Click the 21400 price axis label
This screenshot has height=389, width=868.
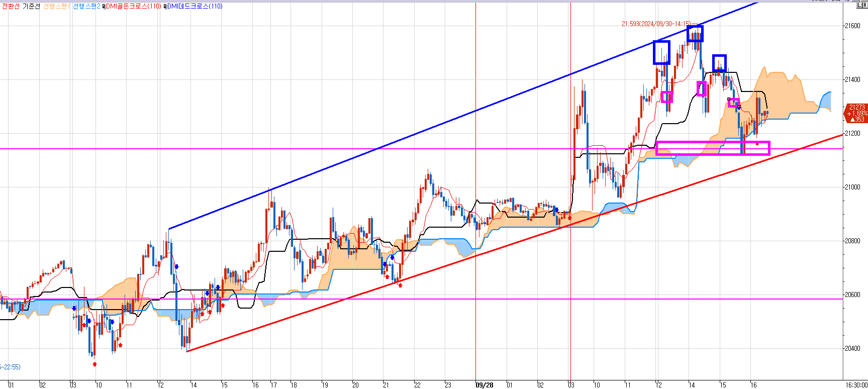[x=853, y=79]
